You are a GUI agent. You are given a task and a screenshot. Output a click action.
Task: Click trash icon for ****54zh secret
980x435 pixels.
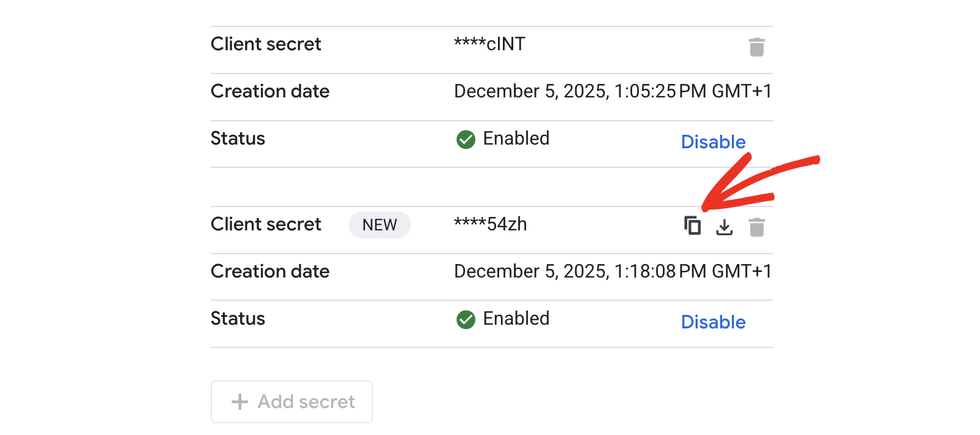click(756, 227)
